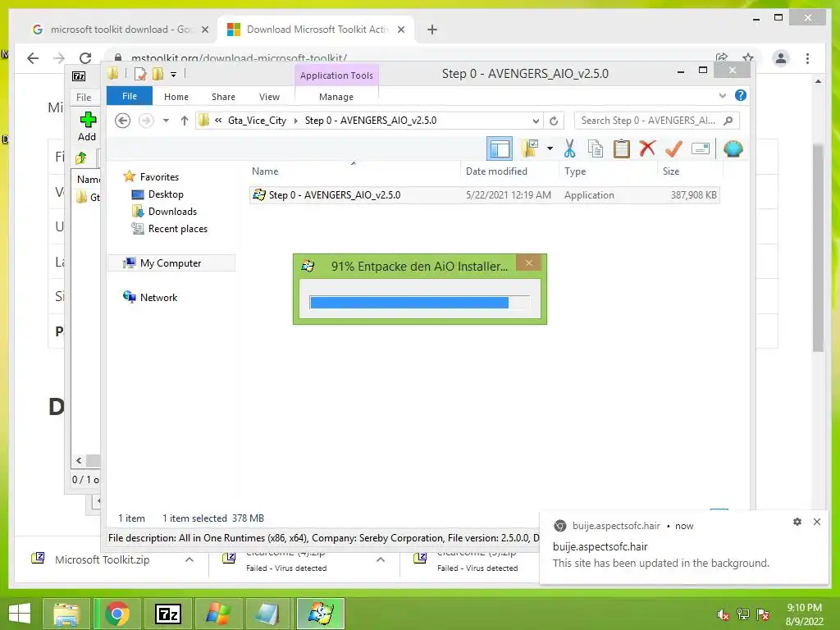Click the muted volume tray icon
Screen dimensions: 840x630
(723, 614)
